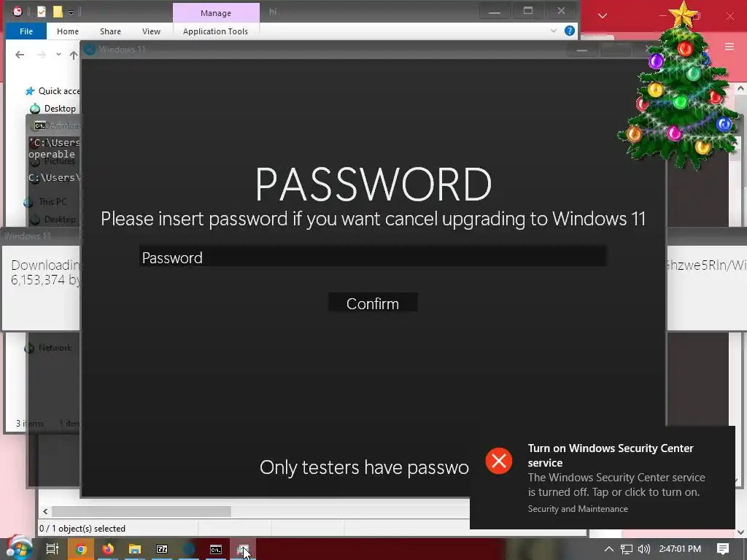This screenshot has width=747, height=560.
Task: Click the last running app taskbar icon
Action: click(243, 549)
